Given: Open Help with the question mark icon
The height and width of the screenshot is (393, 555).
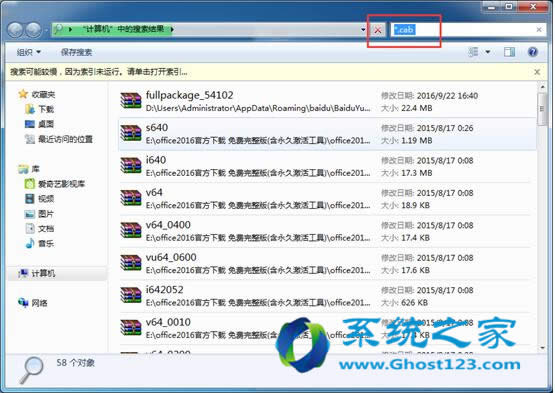Looking at the screenshot, I should (x=533, y=52).
